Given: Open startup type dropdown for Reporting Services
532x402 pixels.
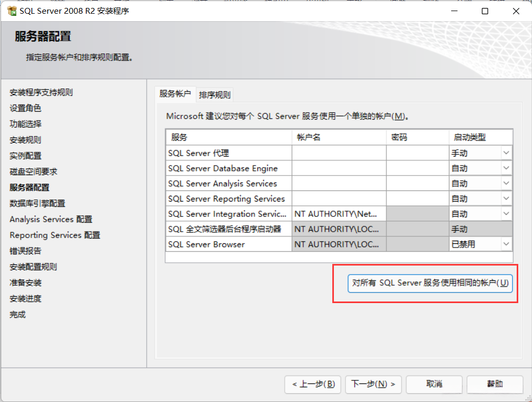Looking at the screenshot, I should tap(506, 198).
